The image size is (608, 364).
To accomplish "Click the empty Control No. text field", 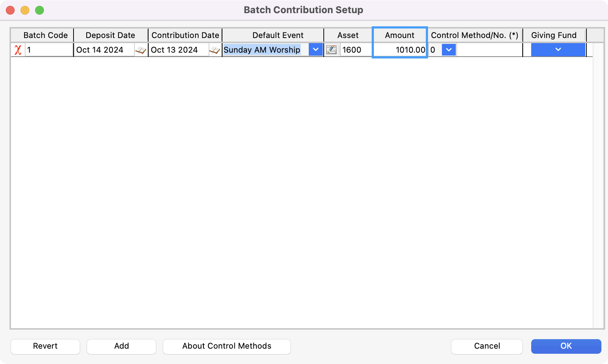I will click(x=489, y=50).
